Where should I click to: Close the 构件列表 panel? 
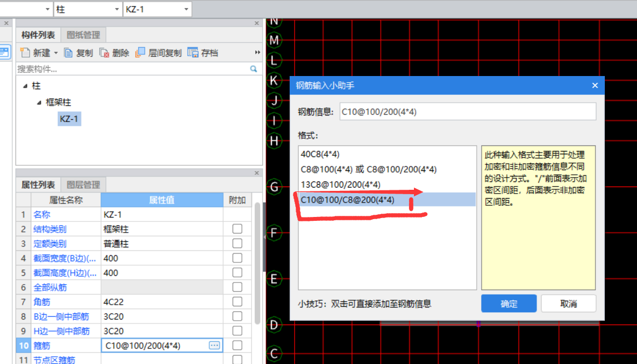point(257,23)
